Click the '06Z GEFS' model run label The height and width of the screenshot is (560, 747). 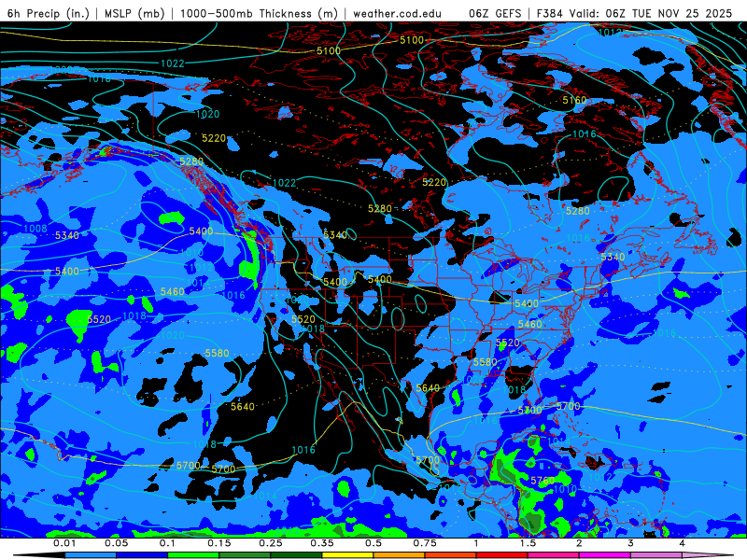point(495,13)
